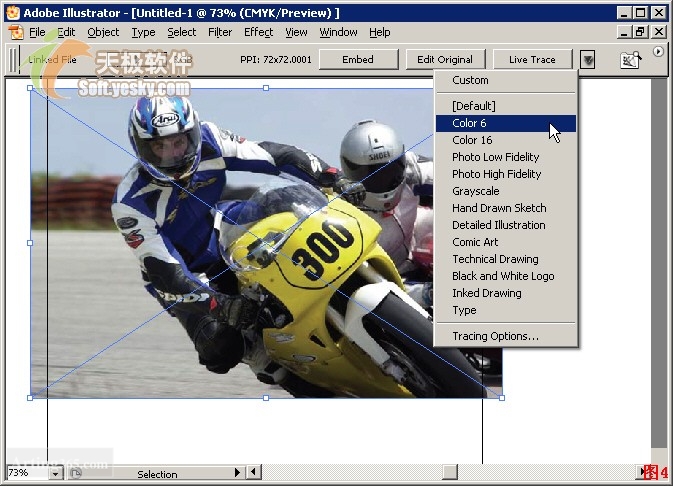Click the Illustrator document icon in menu bar
673x486 pixels.
(16, 33)
